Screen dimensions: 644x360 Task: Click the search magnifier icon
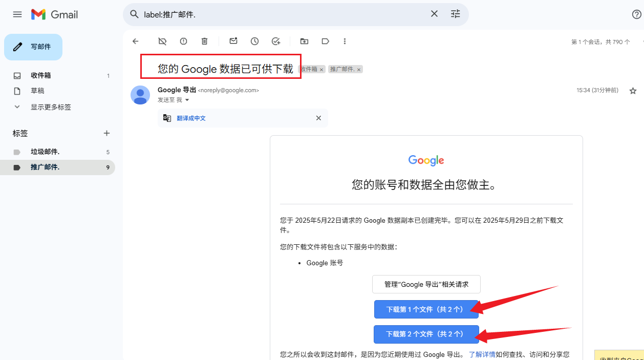(135, 14)
